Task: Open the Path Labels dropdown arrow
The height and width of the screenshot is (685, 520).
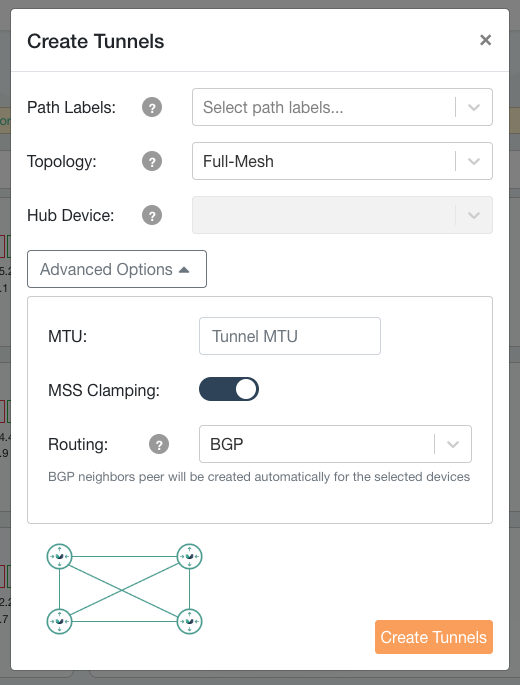Action: [474, 107]
